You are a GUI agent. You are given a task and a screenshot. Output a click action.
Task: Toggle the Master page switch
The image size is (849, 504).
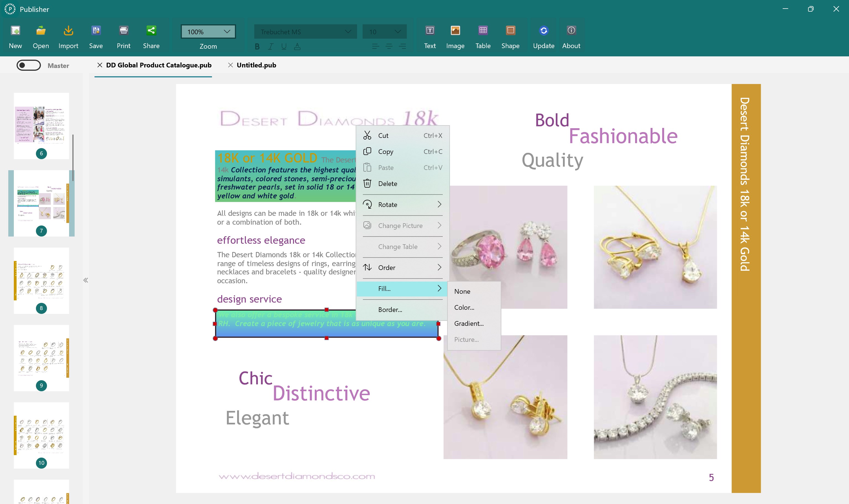coord(29,65)
